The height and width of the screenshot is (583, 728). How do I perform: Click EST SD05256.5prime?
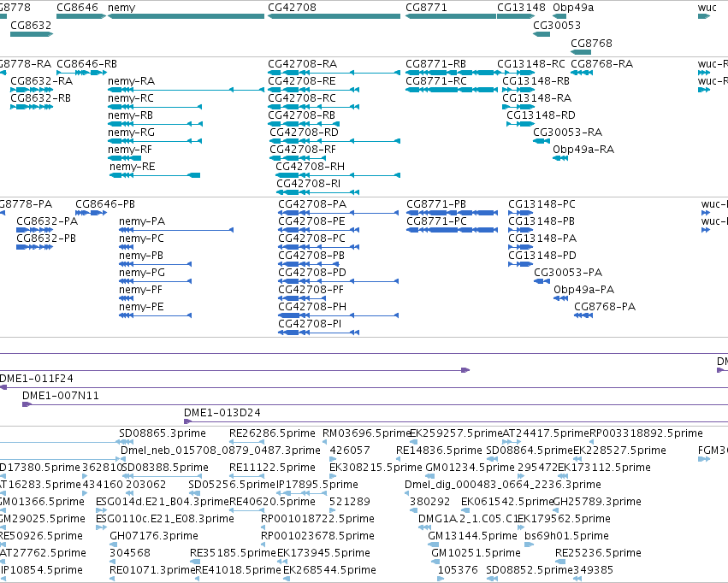232,485
